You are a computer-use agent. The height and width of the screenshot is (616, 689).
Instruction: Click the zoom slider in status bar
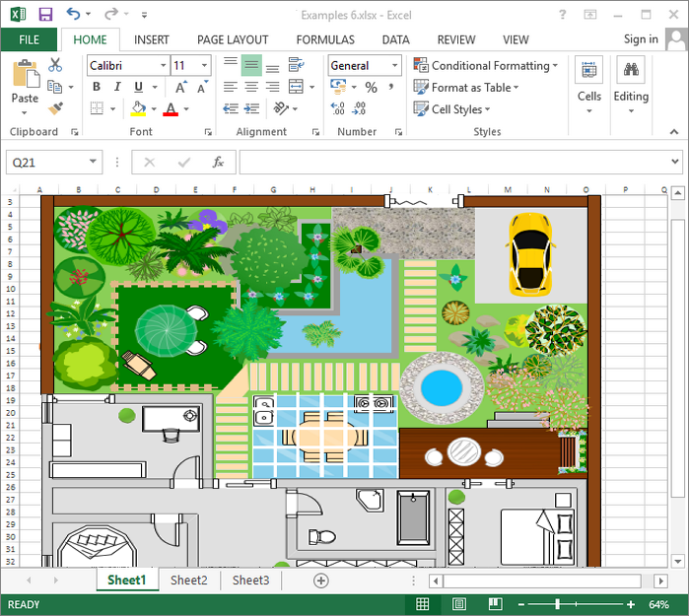point(558,604)
